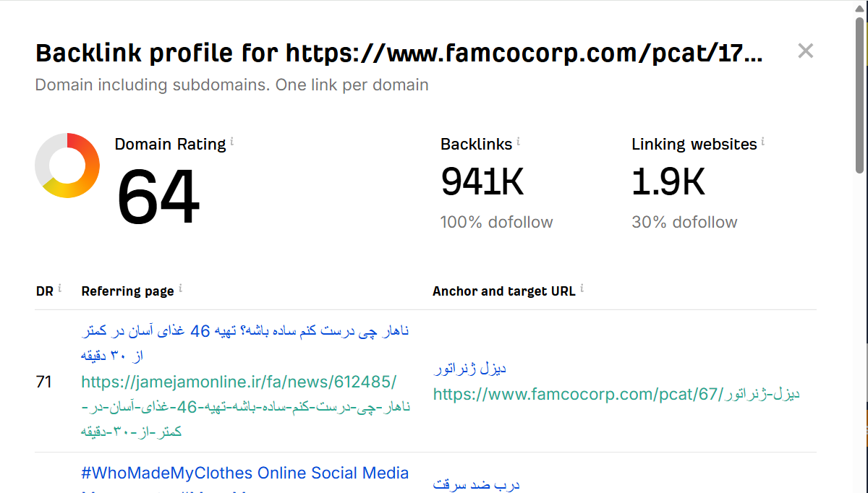Click the scrollbar up arrow

pos(860,7)
